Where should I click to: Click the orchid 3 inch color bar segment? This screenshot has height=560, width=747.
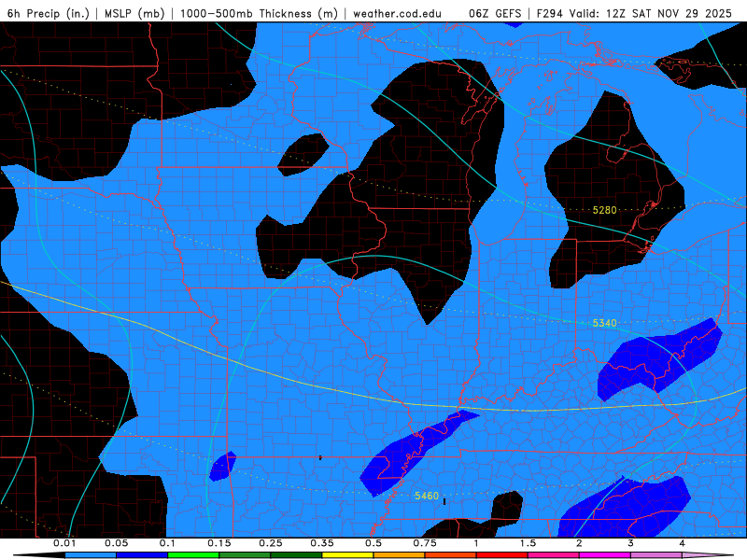tap(656, 555)
